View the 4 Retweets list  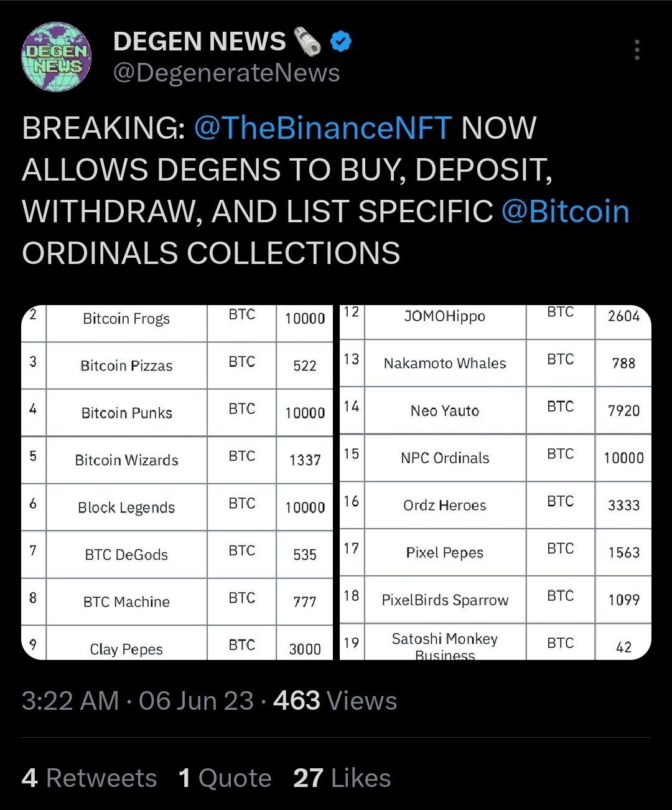tap(89, 778)
